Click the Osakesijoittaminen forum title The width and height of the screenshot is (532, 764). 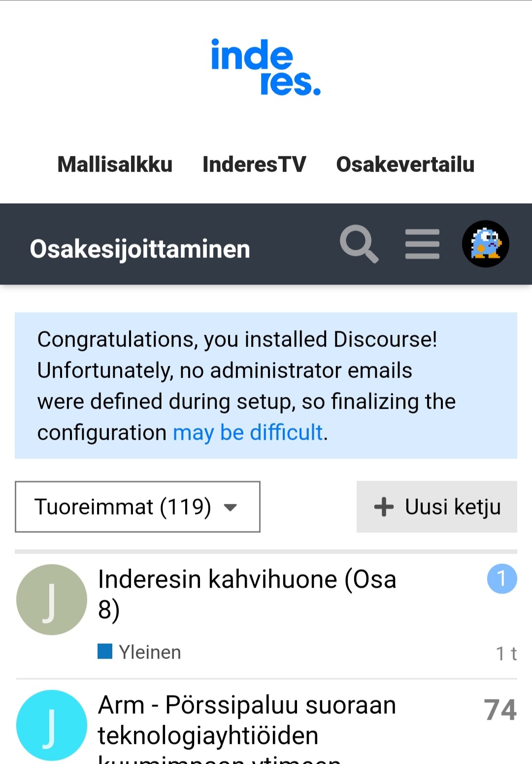point(140,249)
